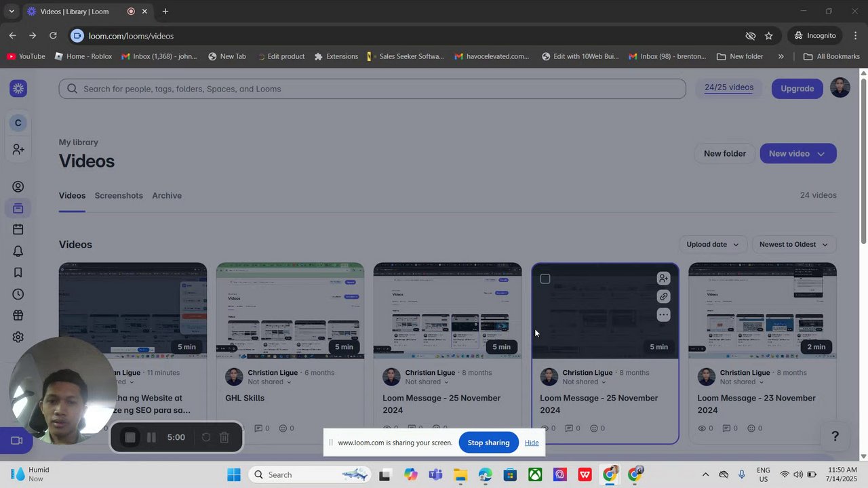Show hidden system tray icons

[x=705, y=474]
